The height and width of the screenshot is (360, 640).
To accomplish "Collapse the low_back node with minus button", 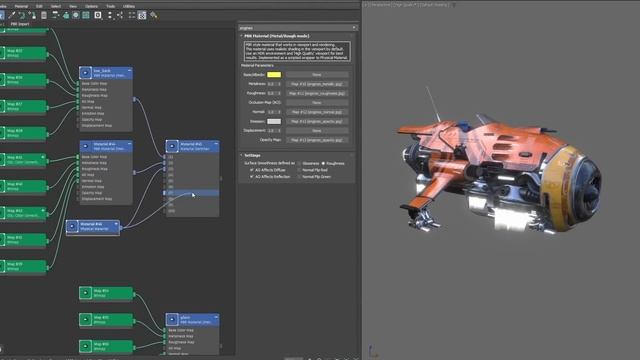I will pos(129,71).
